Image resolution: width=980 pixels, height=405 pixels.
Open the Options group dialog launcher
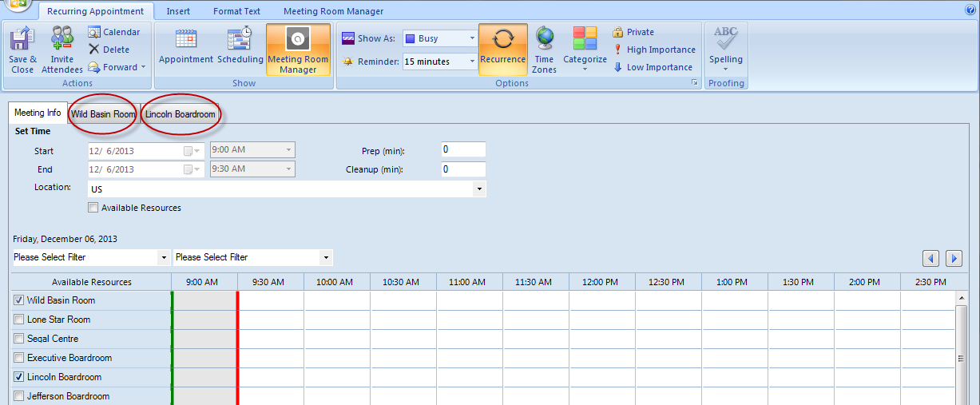point(695,83)
